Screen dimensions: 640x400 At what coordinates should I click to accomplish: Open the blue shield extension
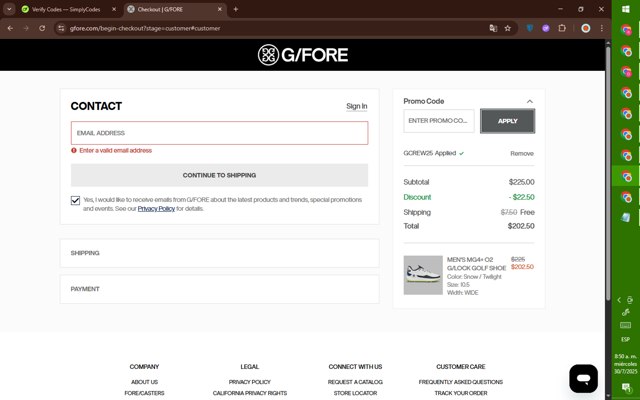(x=530, y=28)
